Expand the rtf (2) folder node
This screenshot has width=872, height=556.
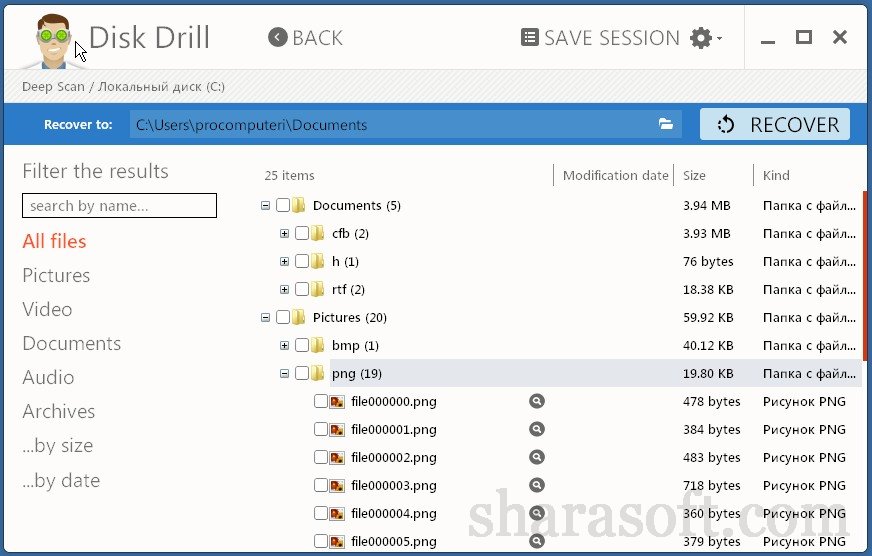click(x=284, y=290)
